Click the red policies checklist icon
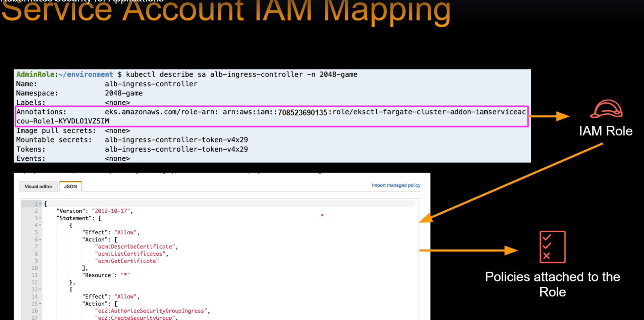The height and width of the screenshot is (320, 644). [552, 247]
